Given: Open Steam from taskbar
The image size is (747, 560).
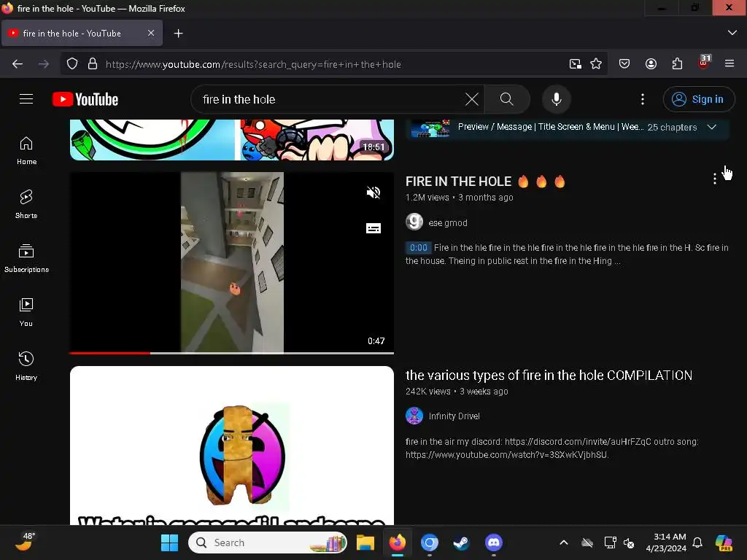Looking at the screenshot, I should click(461, 542).
